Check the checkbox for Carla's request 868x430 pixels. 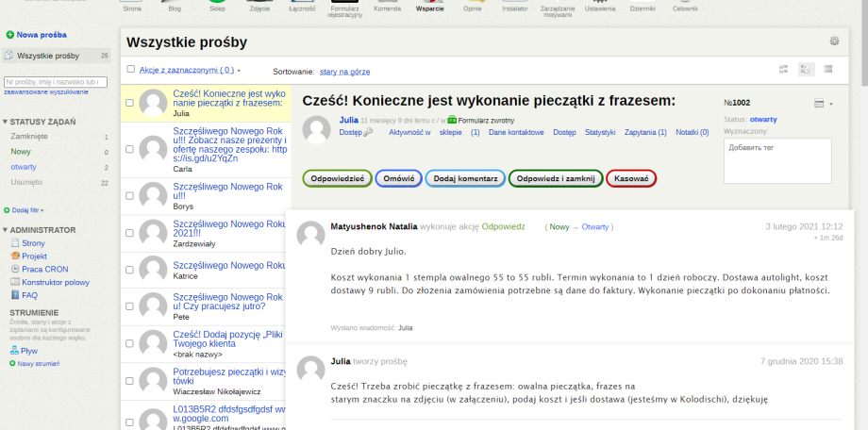(129, 149)
